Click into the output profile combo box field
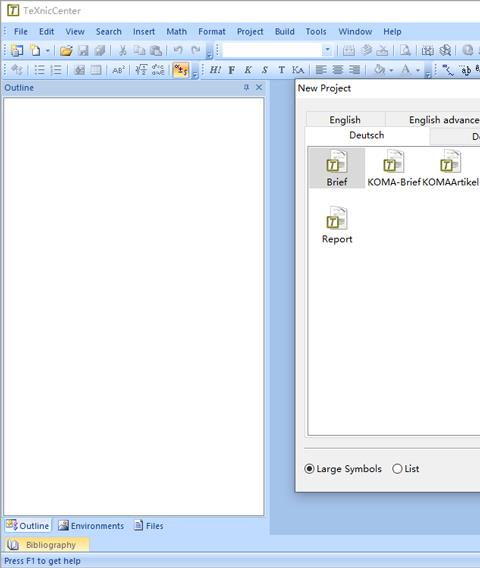Image resolution: width=480 pixels, height=568 pixels. 272,50
